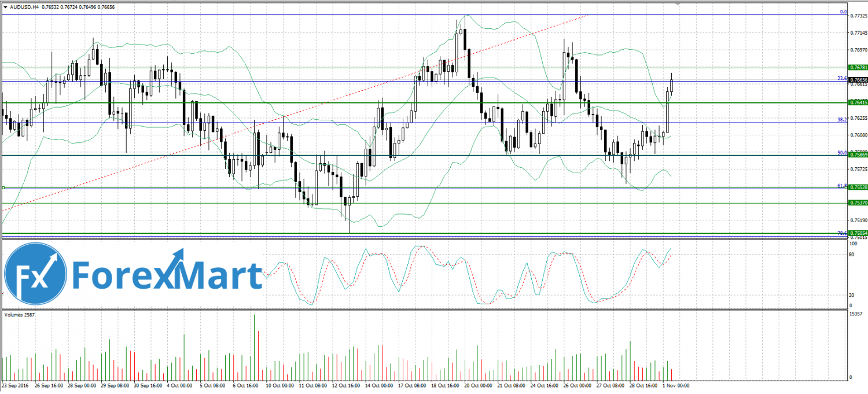Click the tallest volume bar near 6 Oct
Image resolution: width=868 pixels, height=394 pixels.
pos(254,347)
